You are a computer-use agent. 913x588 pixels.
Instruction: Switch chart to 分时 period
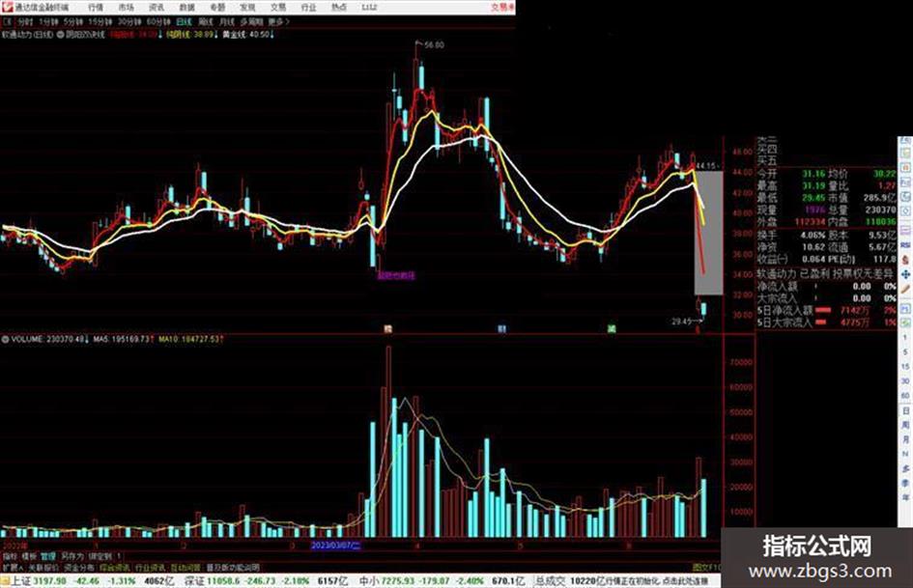point(24,21)
